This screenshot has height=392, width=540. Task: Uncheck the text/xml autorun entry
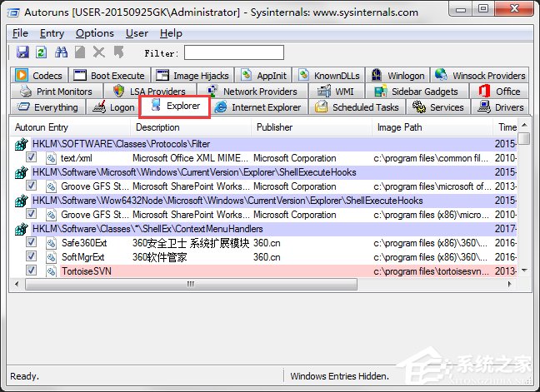32,158
